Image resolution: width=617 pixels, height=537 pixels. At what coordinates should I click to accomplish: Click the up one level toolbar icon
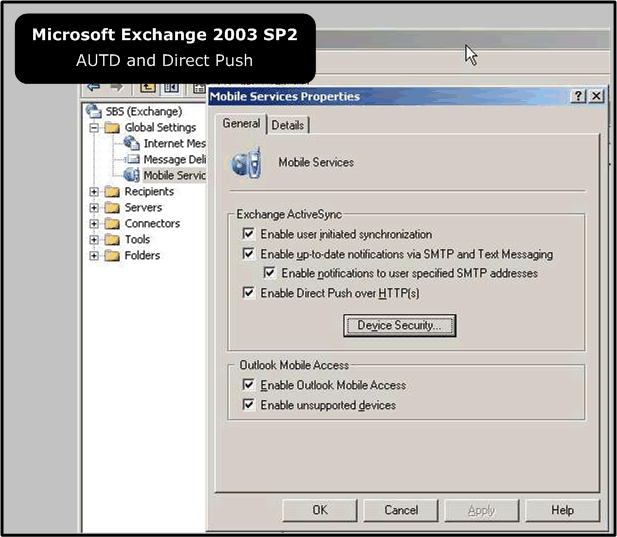click(x=148, y=87)
